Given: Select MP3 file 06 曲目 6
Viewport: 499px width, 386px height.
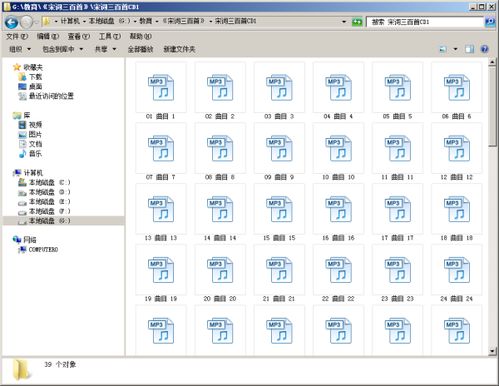Looking at the screenshot, I should 457,91.
